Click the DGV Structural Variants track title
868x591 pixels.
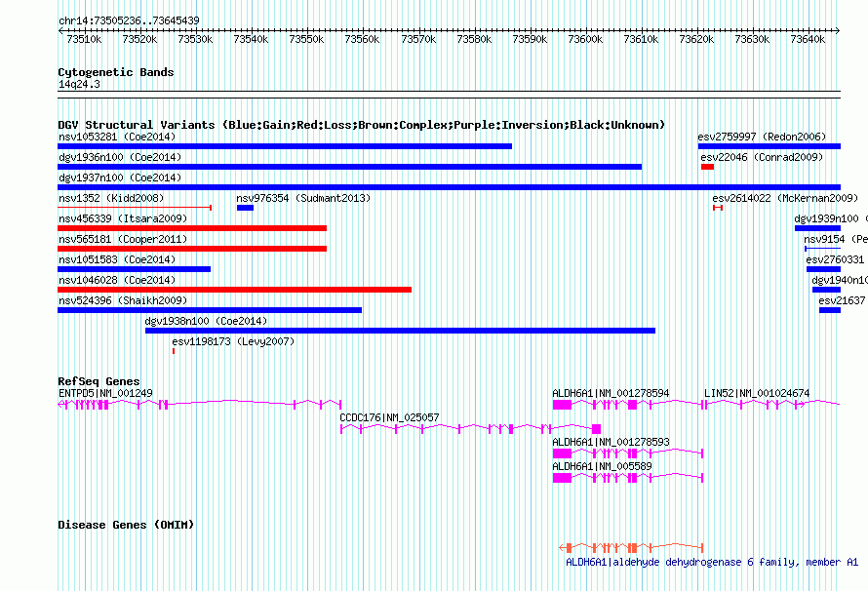pos(362,125)
